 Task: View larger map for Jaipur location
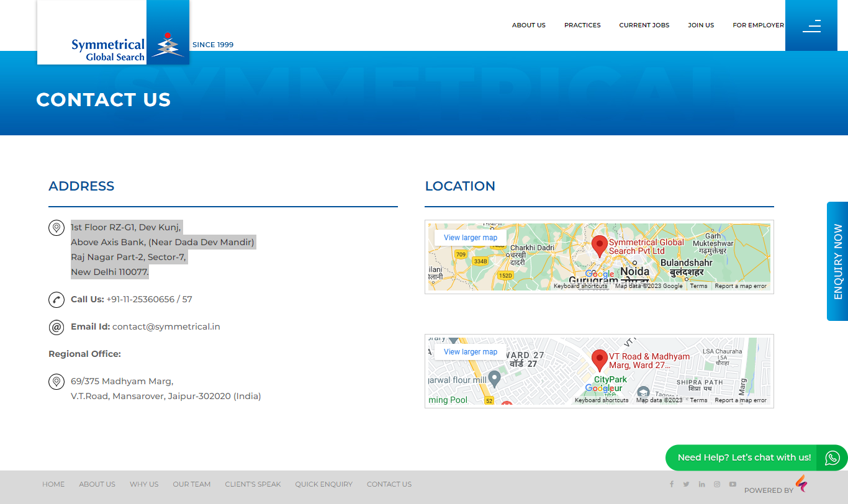pos(471,352)
